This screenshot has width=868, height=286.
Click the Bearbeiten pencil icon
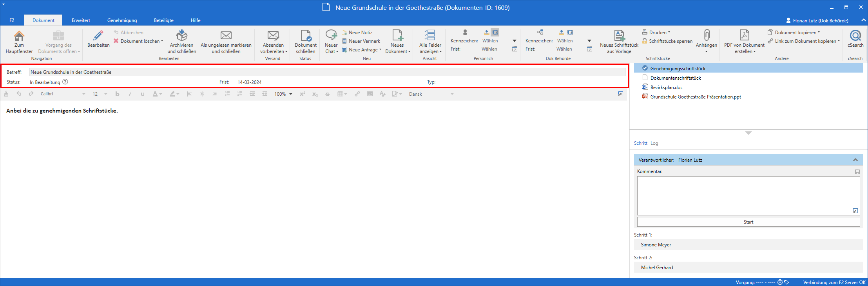coord(98,36)
